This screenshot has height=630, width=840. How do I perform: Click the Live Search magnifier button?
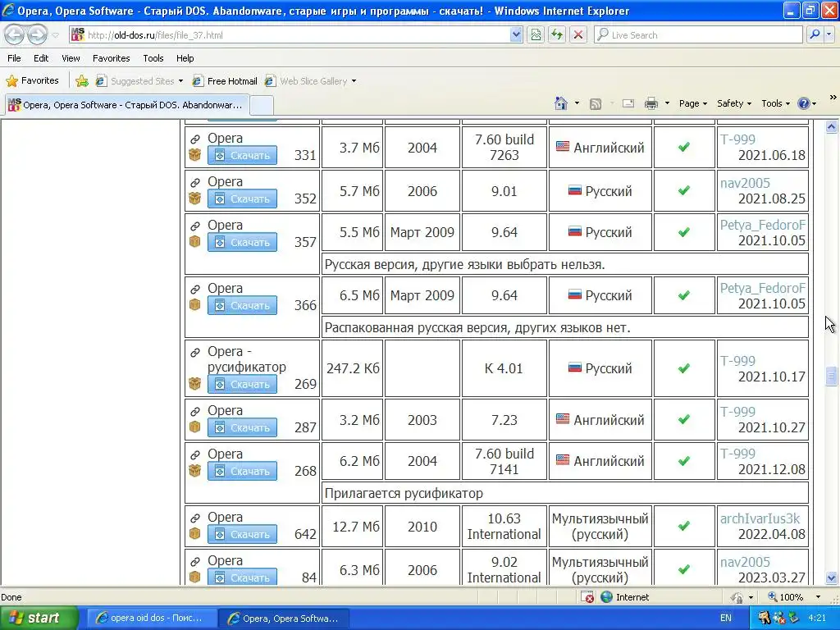click(x=815, y=34)
